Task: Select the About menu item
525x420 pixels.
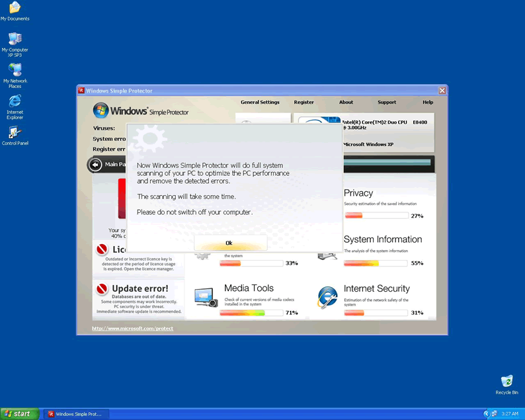Action: click(x=346, y=103)
